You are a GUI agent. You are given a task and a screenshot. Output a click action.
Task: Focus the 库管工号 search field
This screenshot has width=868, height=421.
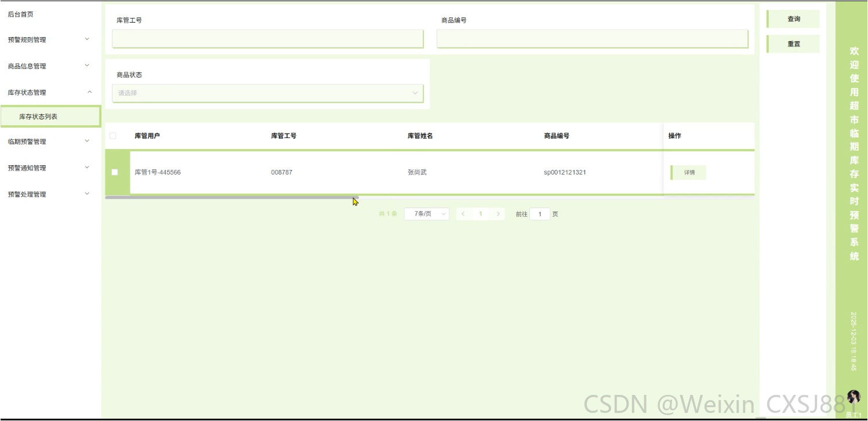pos(267,39)
